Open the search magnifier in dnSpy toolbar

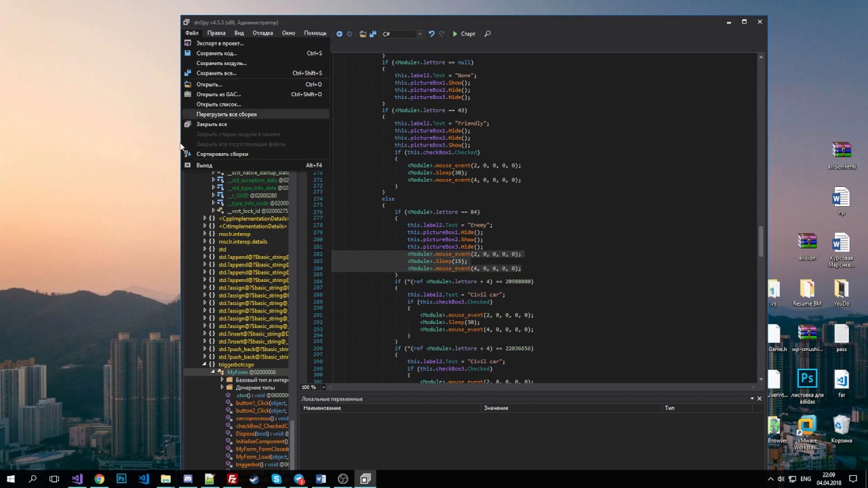click(x=487, y=34)
